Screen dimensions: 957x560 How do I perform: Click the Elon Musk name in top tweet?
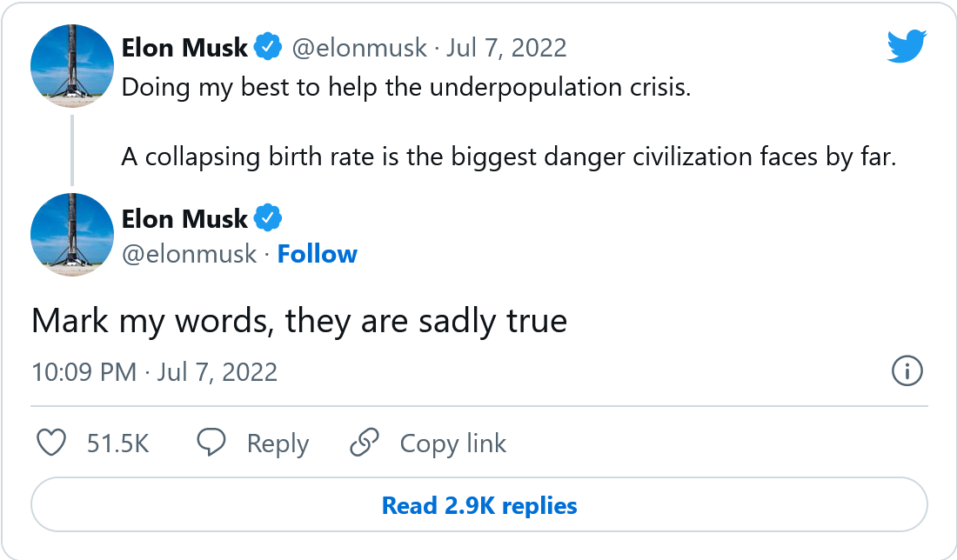coord(184,47)
